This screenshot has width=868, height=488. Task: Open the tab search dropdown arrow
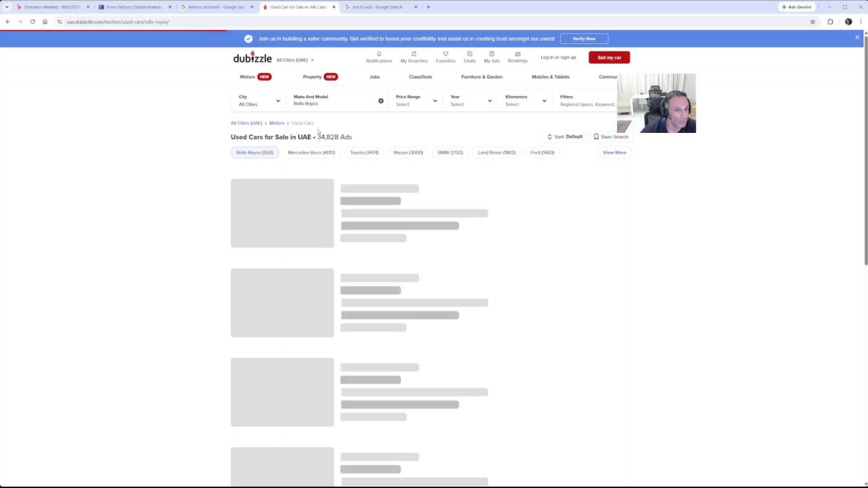pyautogui.click(x=5, y=7)
